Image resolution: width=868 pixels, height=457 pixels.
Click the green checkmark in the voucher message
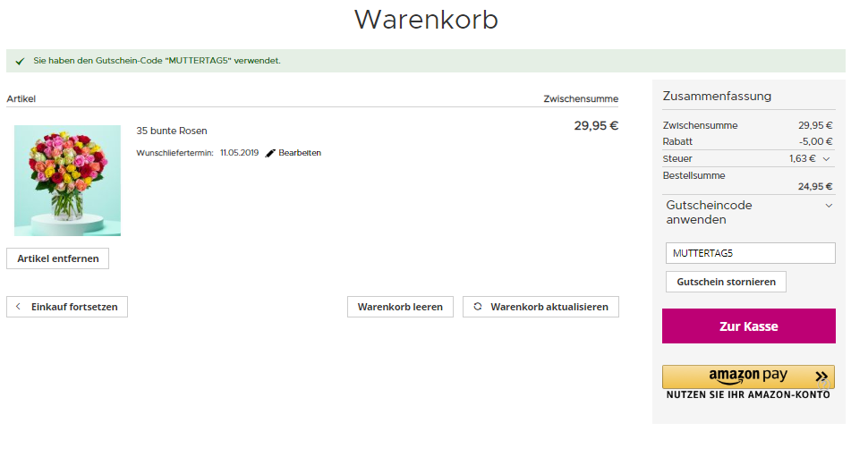coord(20,61)
